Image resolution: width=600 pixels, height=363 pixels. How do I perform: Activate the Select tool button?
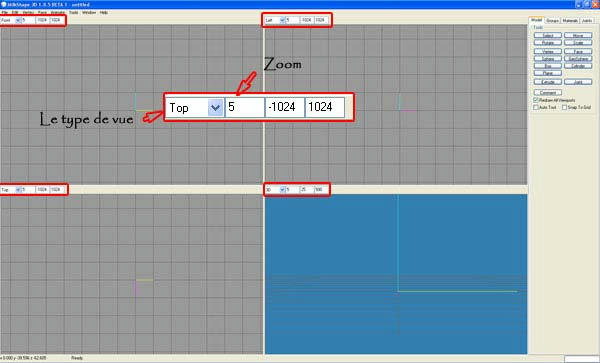[548, 35]
